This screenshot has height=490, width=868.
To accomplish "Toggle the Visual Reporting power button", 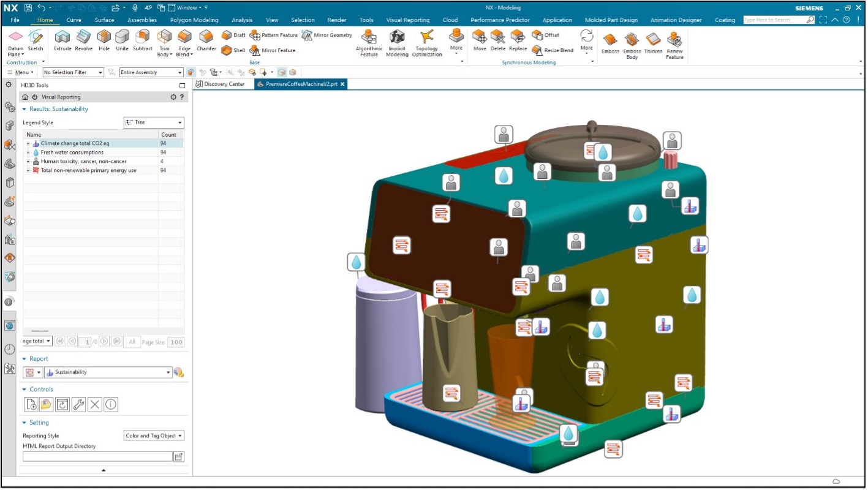I will (x=35, y=97).
